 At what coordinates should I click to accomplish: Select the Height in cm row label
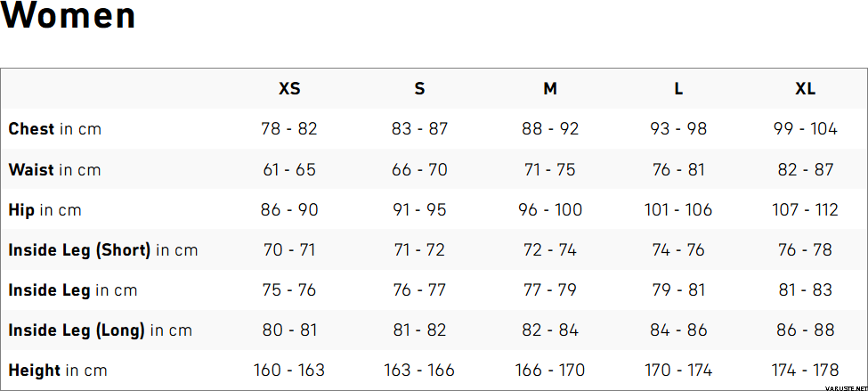(58, 371)
